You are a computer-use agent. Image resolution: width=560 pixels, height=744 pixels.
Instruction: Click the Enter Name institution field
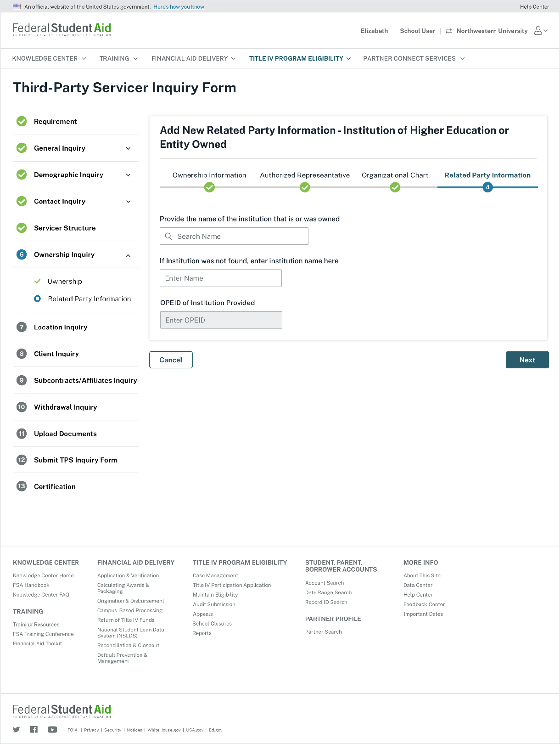tap(221, 278)
